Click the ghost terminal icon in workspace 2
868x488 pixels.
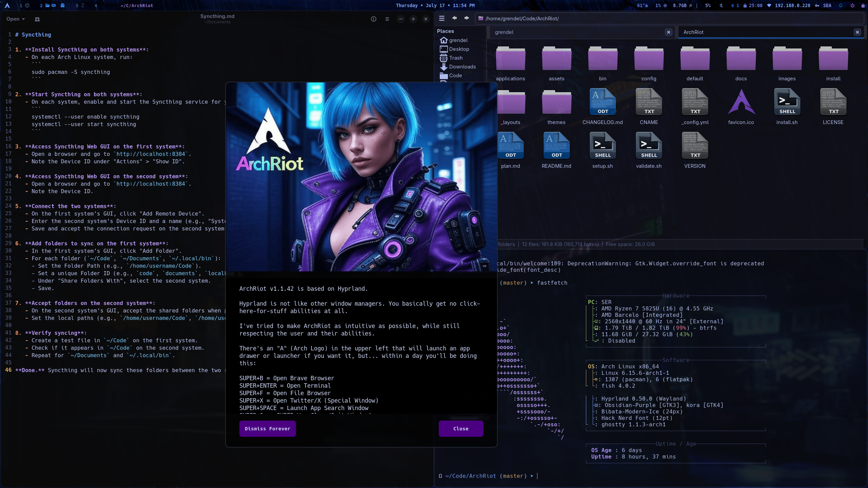pyautogui.click(x=62, y=5)
